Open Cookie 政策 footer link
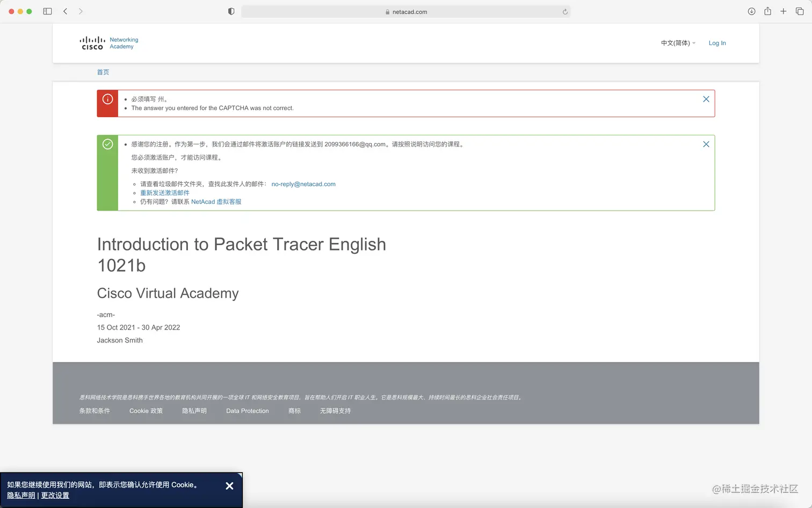Screen dimensions: 812x508 pos(146,411)
